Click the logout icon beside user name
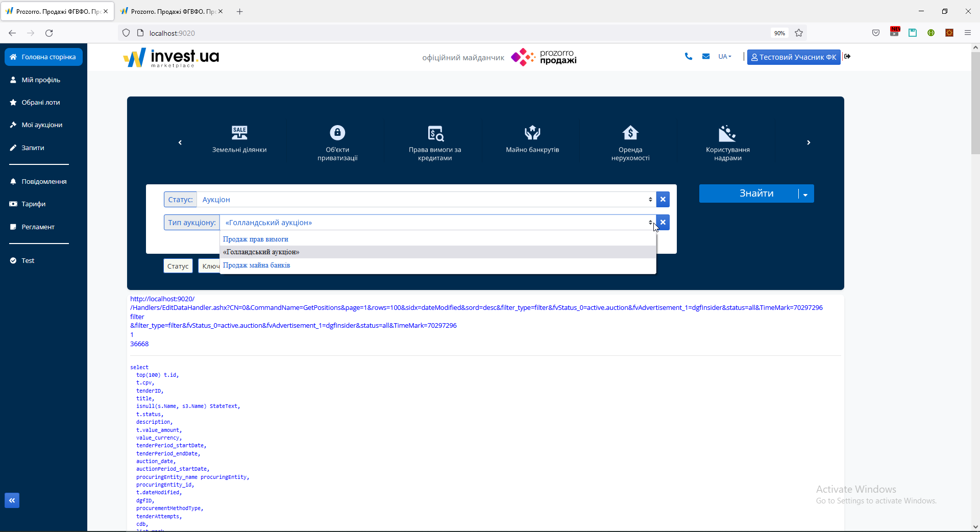The image size is (980, 532). (x=847, y=57)
